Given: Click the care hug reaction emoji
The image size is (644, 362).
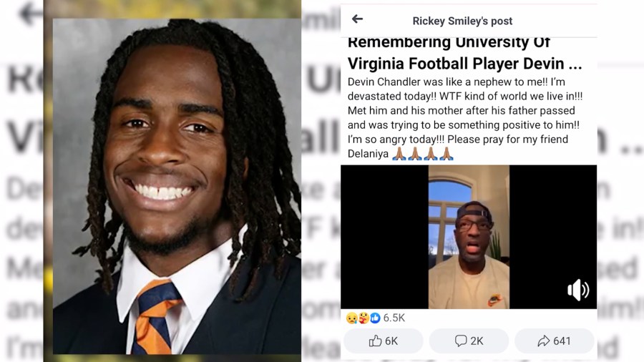Looking at the screenshot, I should pos(364,318).
